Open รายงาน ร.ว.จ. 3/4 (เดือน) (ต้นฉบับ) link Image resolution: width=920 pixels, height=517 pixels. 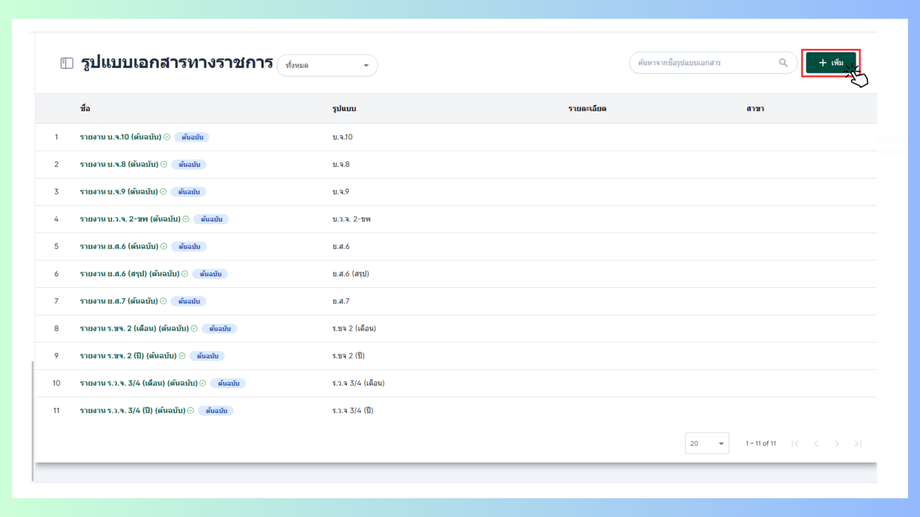click(138, 383)
